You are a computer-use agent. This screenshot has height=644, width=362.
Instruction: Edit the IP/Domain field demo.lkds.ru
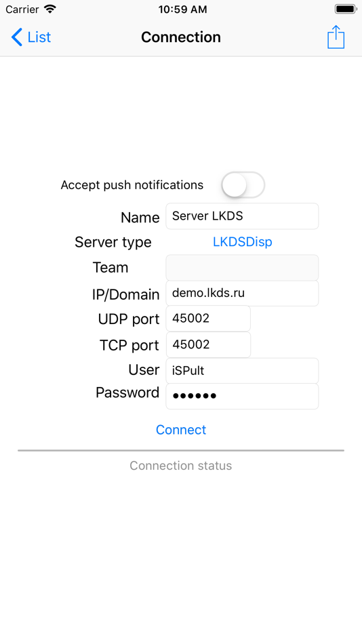[x=242, y=294]
